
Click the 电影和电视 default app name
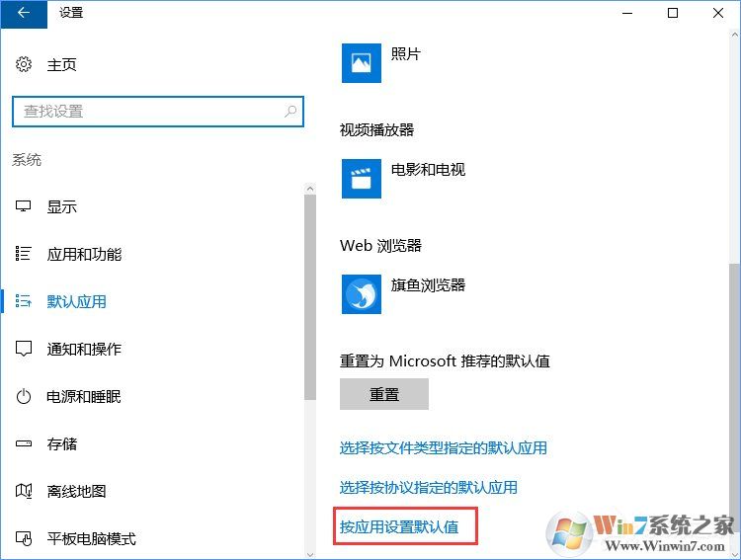click(x=428, y=169)
